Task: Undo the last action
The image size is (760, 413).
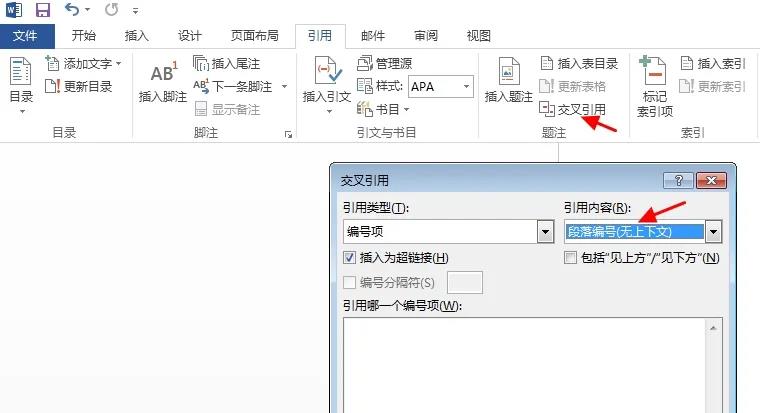Action: tap(72, 9)
